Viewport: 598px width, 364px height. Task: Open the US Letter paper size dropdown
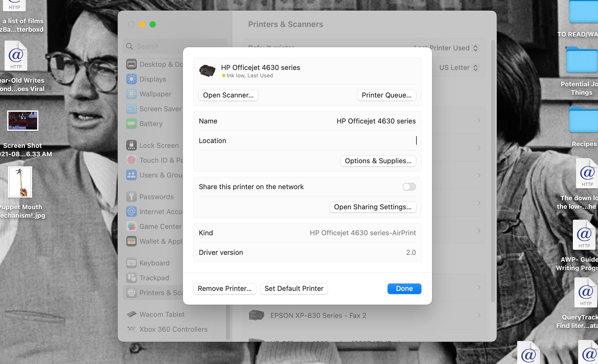click(458, 68)
